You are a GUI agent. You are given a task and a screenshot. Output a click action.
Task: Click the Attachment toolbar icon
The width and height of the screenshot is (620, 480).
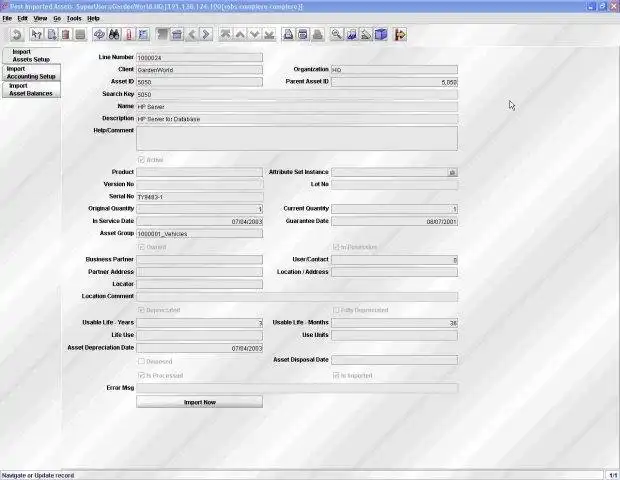pyautogui.click(x=129, y=35)
